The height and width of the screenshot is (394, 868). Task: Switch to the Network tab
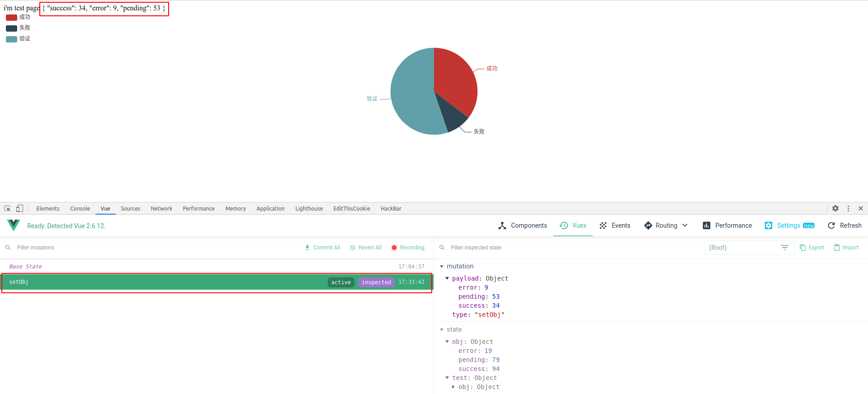point(161,208)
